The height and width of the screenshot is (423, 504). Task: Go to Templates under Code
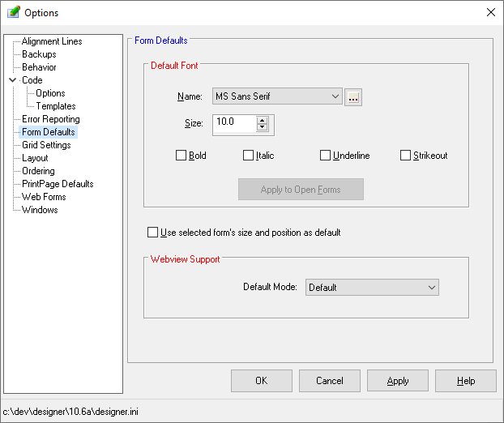pos(56,106)
